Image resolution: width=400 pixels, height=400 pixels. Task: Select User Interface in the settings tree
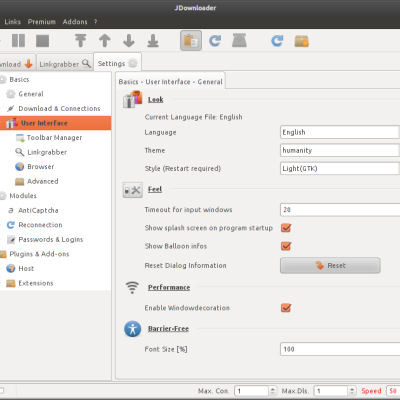pos(55,123)
